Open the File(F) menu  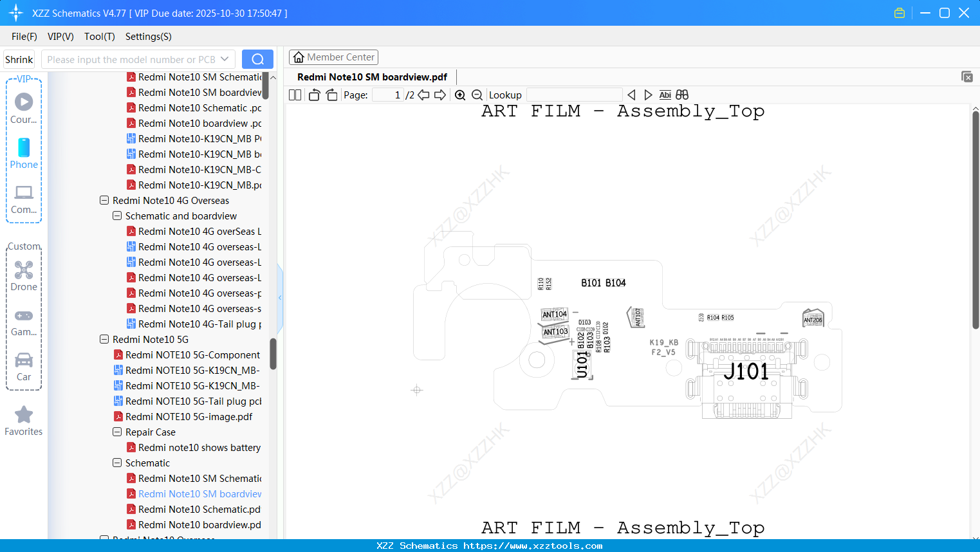[24, 37]
